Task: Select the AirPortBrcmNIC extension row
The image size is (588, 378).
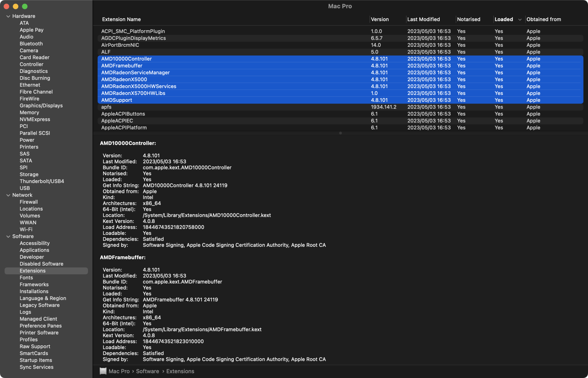Action: click(x=340, y=45)
